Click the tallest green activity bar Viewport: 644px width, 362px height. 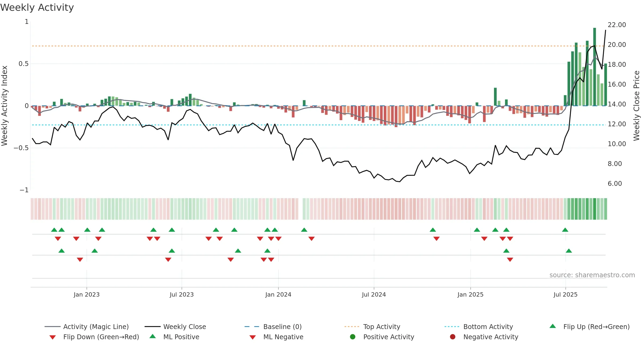point(595,67)
